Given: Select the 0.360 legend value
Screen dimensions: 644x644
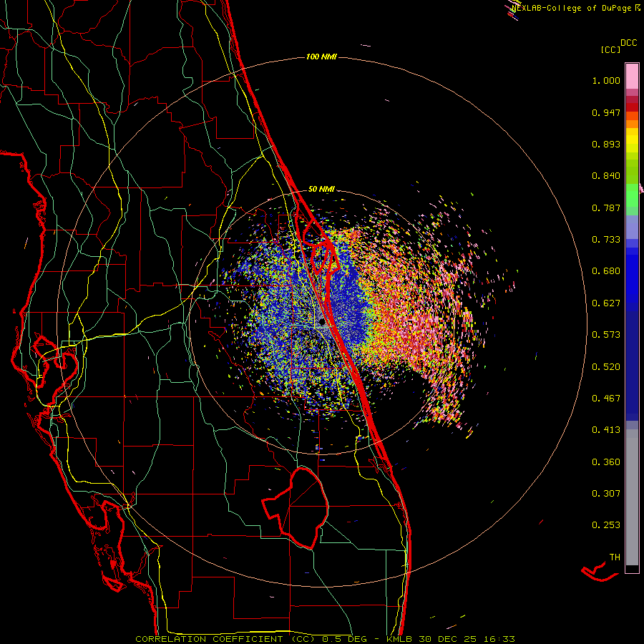Looking at the screenshot, I should pos(606,462).
